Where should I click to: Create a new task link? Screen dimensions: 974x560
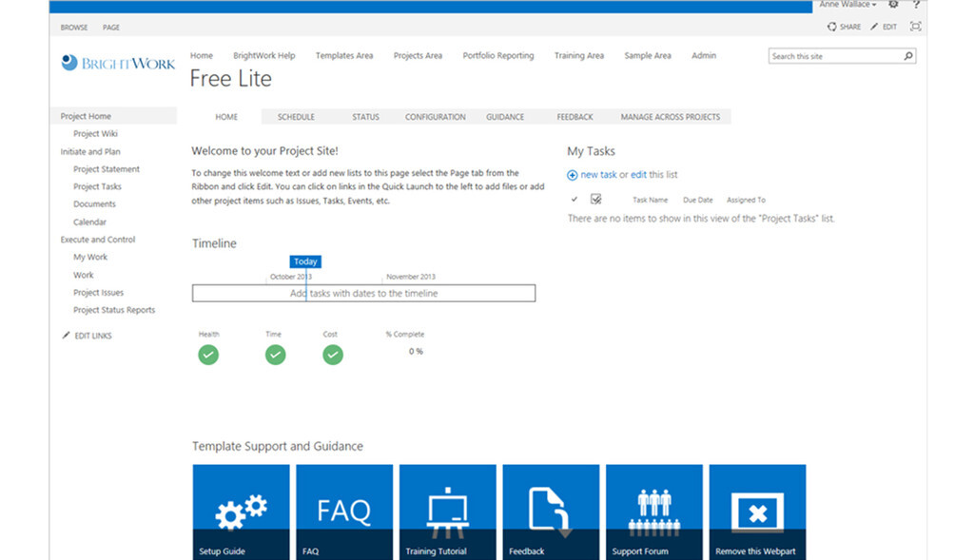pos(601,173)
